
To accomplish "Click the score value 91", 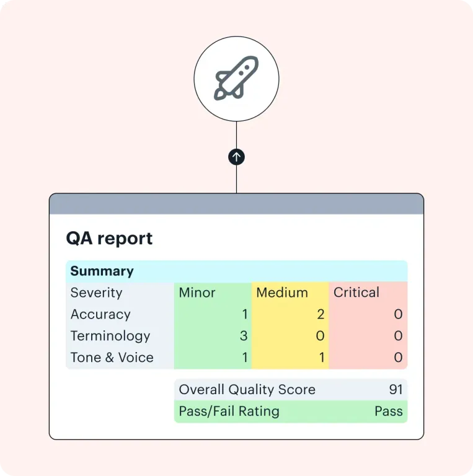I will point(396,389).
